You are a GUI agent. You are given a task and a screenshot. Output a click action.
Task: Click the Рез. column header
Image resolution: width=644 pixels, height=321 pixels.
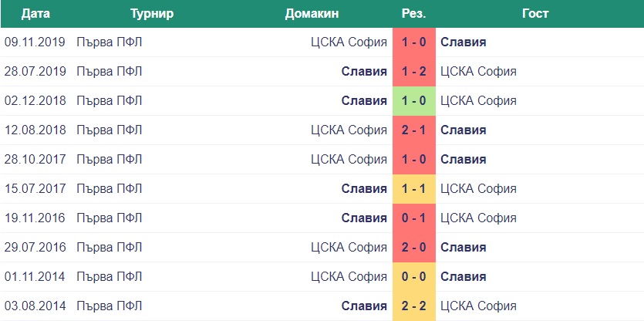pos(414,14)
